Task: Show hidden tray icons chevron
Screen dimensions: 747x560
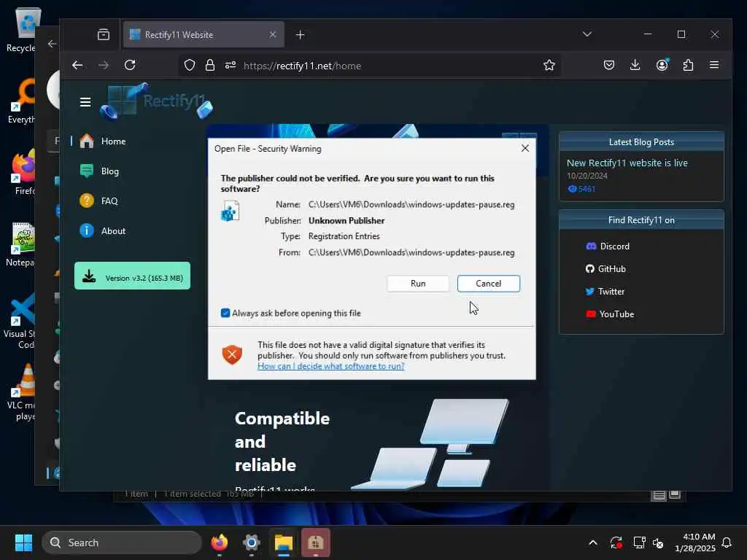Action: (x=592, y=542)
